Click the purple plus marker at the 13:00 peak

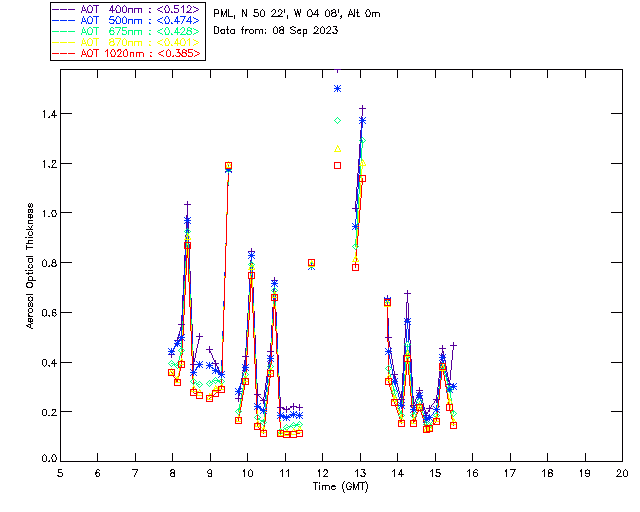tap(362, 108)
